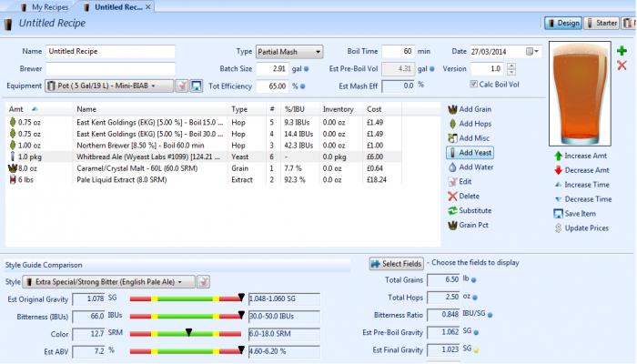Select the Whitbread Ale yeast row
The image size is (637, 364).
[x=205, y=157]
